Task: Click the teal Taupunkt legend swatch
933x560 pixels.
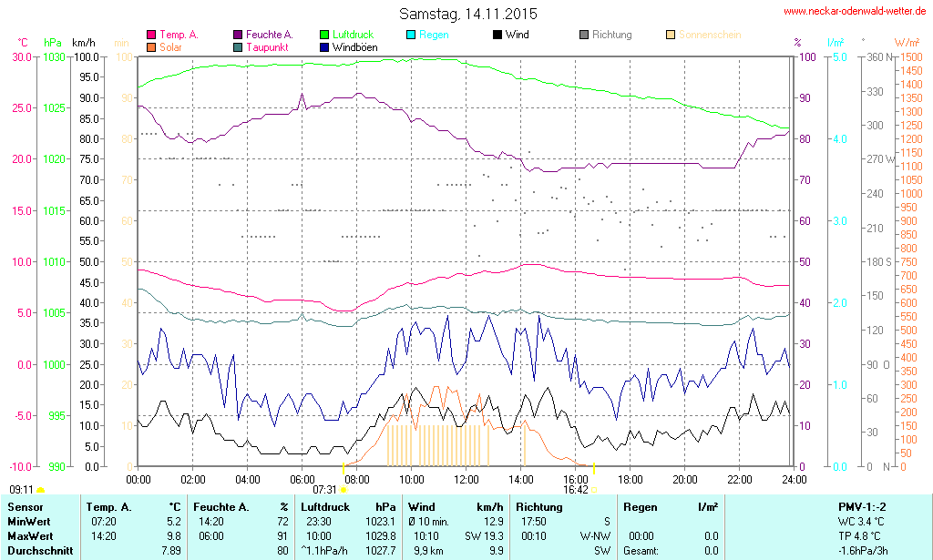Action: [239, 46]
